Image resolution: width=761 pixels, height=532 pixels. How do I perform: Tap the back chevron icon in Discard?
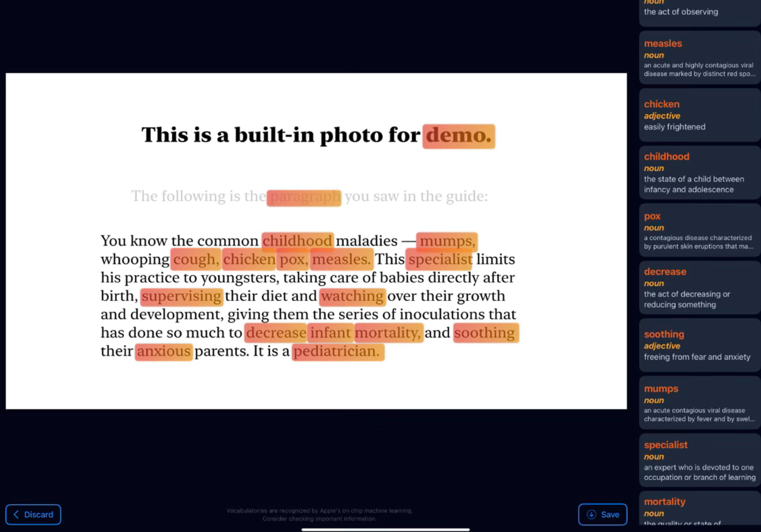pyautogui.click(x=16, y=515)
